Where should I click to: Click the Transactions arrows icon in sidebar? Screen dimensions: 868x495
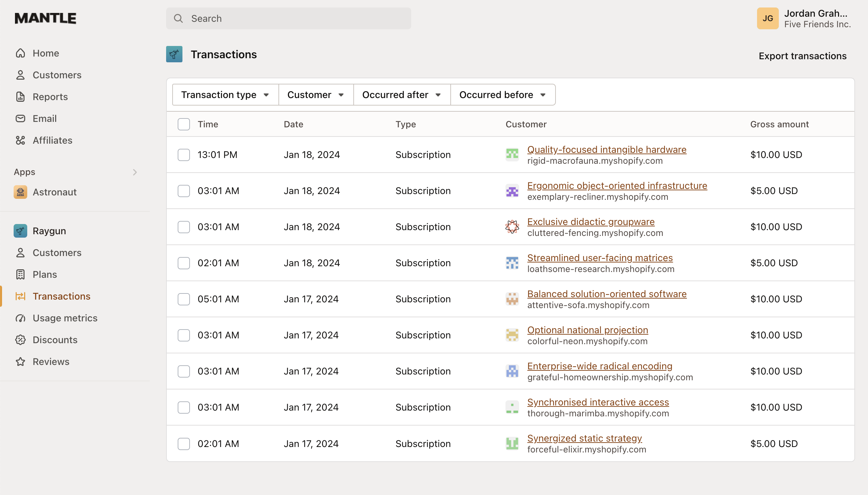[x=20, y=296]
